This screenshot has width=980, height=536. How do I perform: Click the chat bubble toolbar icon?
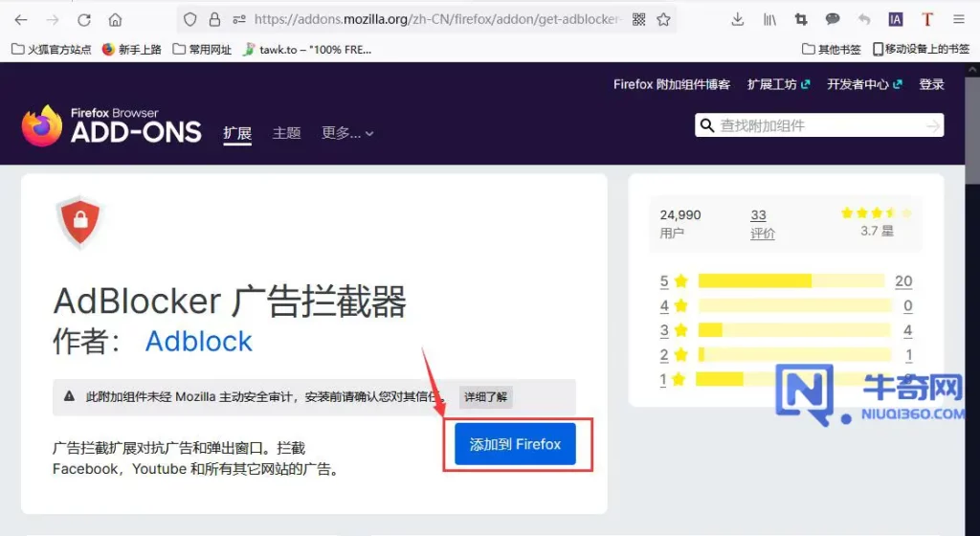pyautogui.click(x=833, y=19)
